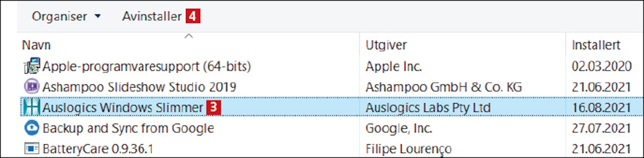Click the Organiser dropdown arrow
The width and height of the screenshot is (644, 158).
coord(97,17)
